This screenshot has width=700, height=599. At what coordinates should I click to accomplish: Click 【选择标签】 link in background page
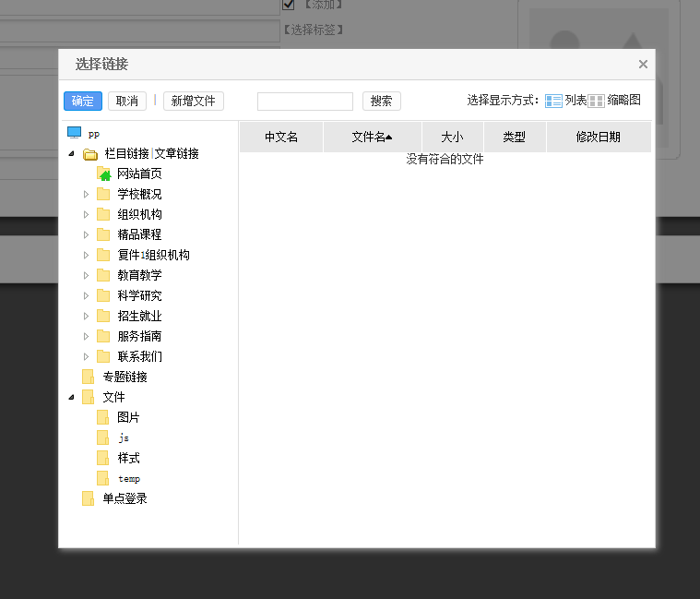click(314, 30)
